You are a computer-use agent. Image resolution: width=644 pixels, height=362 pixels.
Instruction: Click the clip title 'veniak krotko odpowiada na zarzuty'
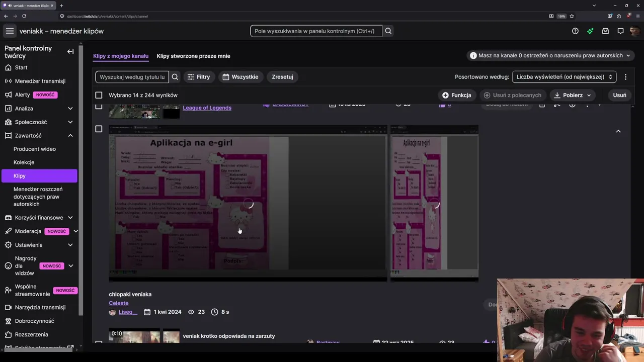(x=229, y=336)
